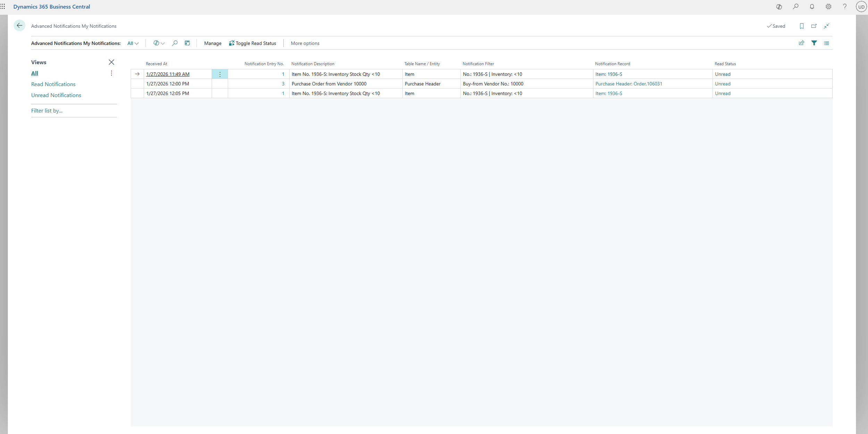The width and height of the screenshot is (868, 434).
Task: Click Toggle Read Status action
Action: 252,43
